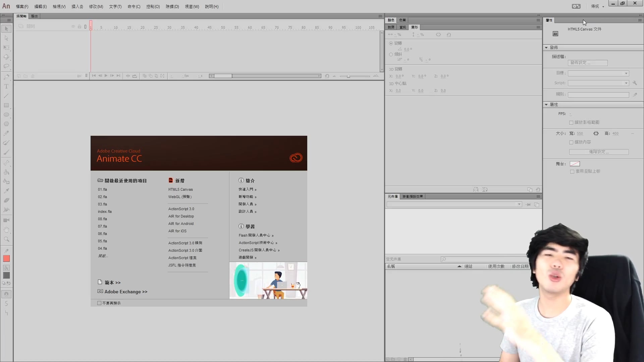This screenshot has height=362, width=644.
Task: Select the 傾斜 radio button
Action: pyautogui.click(x=391, y=54)
